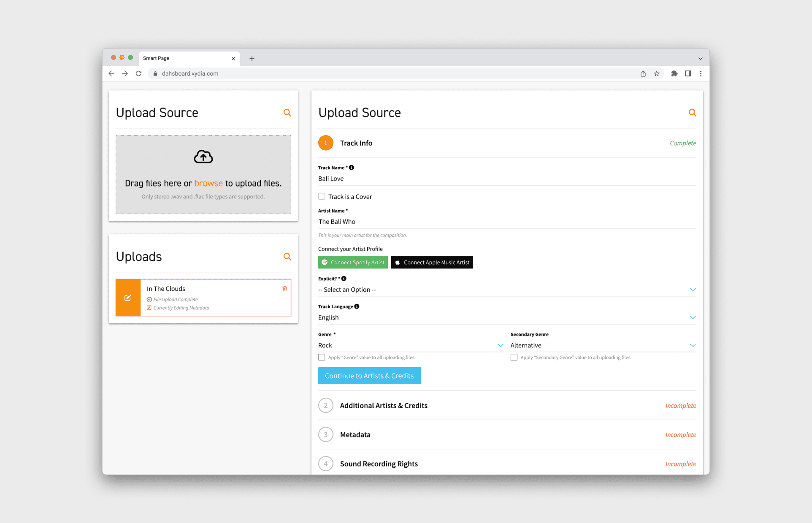The height and width of the screenshot is (523, 812).
Task: Click the Track Language info icon
Action: [x=357, y=306]
